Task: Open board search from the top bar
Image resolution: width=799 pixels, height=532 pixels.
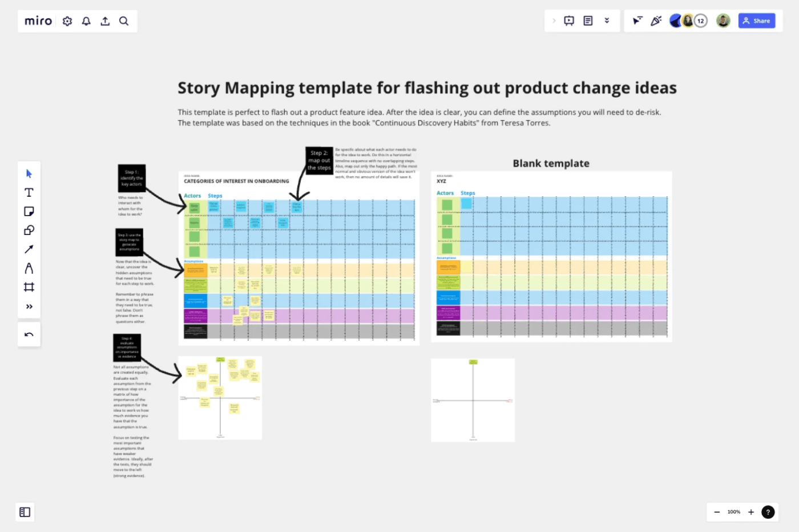Action: (124, 21)
